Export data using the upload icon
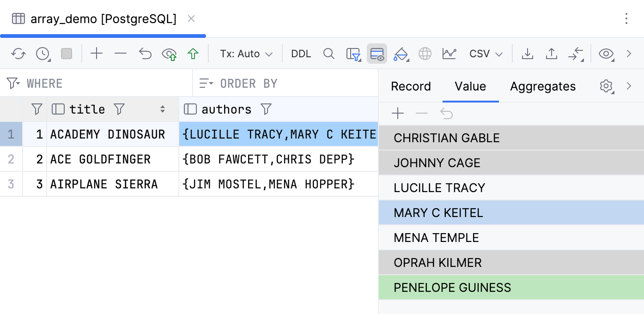Viewport: 644px width, 314px height. (x=551, y=54)
